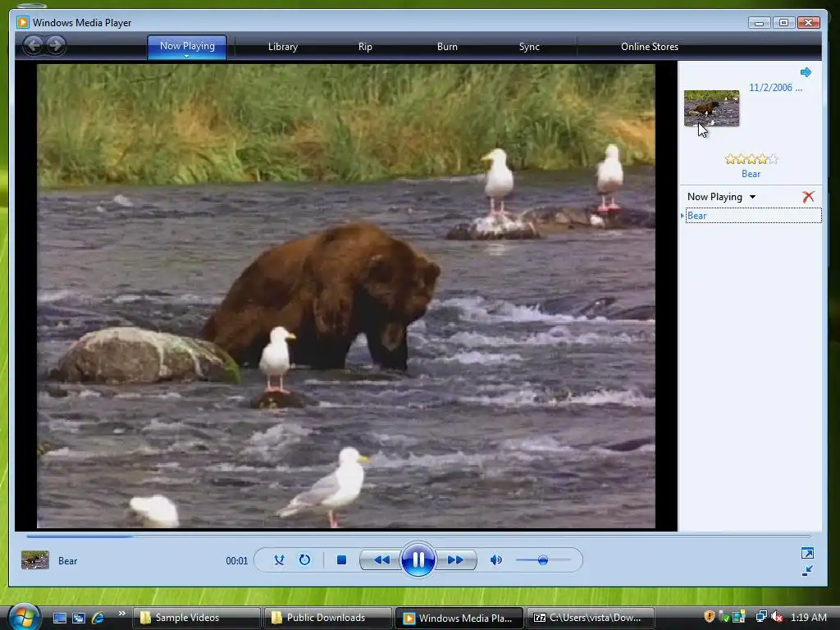Open the network connection tray icon
This screenshot has width=840, height=630.
(x=761, y=617)
